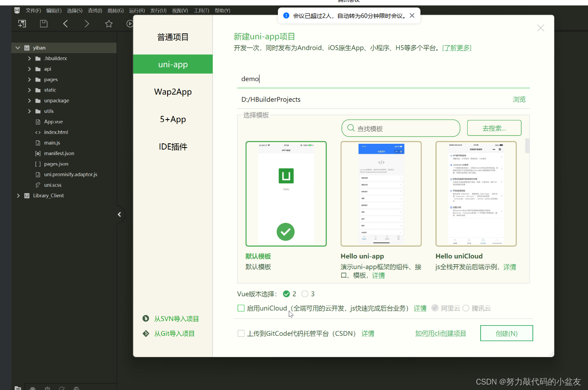Enable the 启用uniCloud checkbox
The image size is (588, 390).
click(241, 308)
